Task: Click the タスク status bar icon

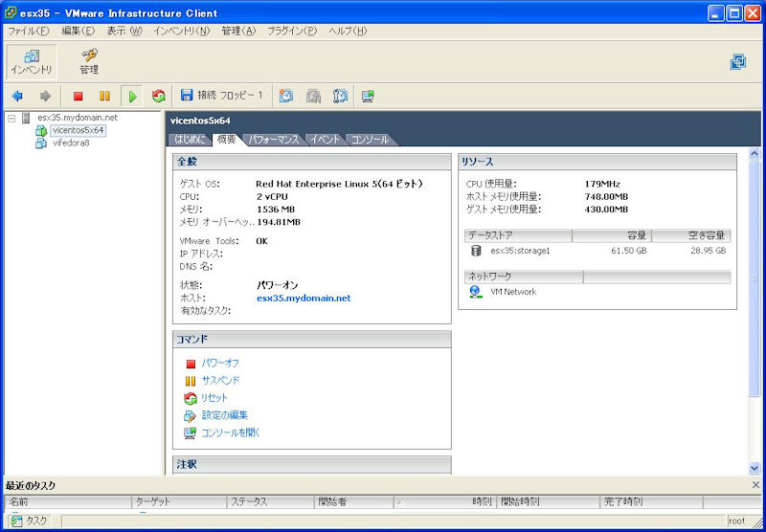Action: (x=16, y=521)
